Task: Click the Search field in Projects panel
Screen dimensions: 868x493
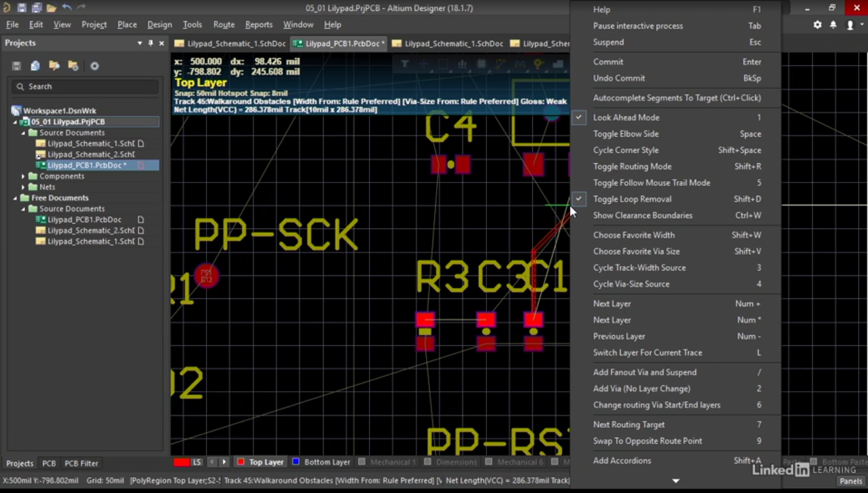Action: [x=85, y=86]
